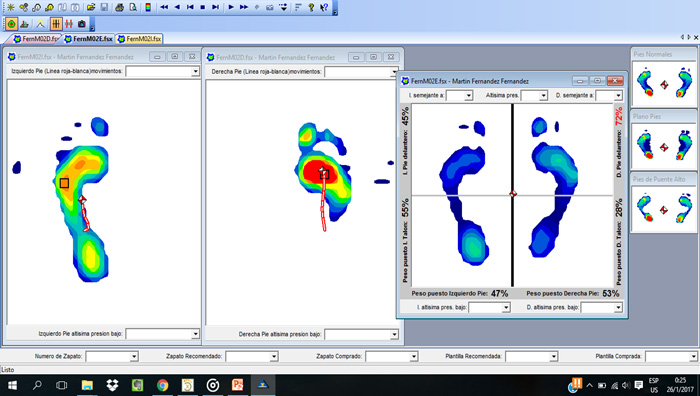Click the star new recording icon
The image size is (700, 396).
[x=11, y=7]
